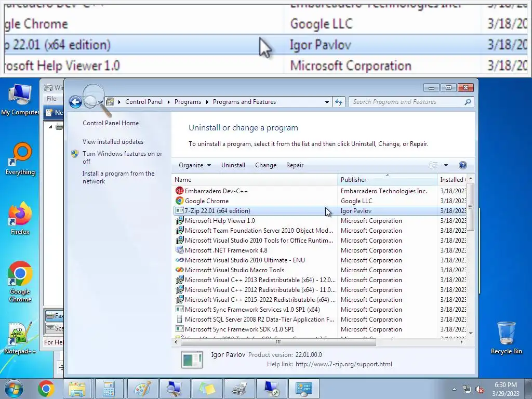Open the My Computer desktop icon
Screen dimensions: 532x399
click(x=20, y=99)
